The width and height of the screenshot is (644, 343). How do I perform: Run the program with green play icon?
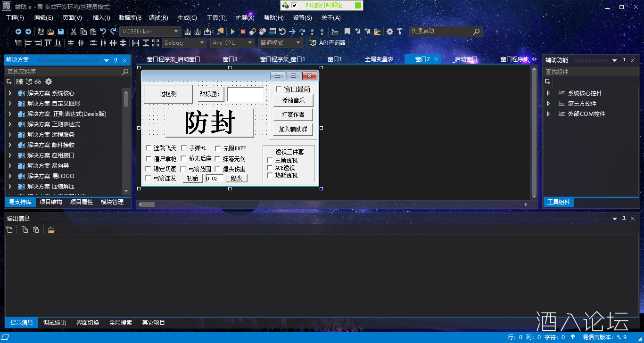(x=233, y=32)
